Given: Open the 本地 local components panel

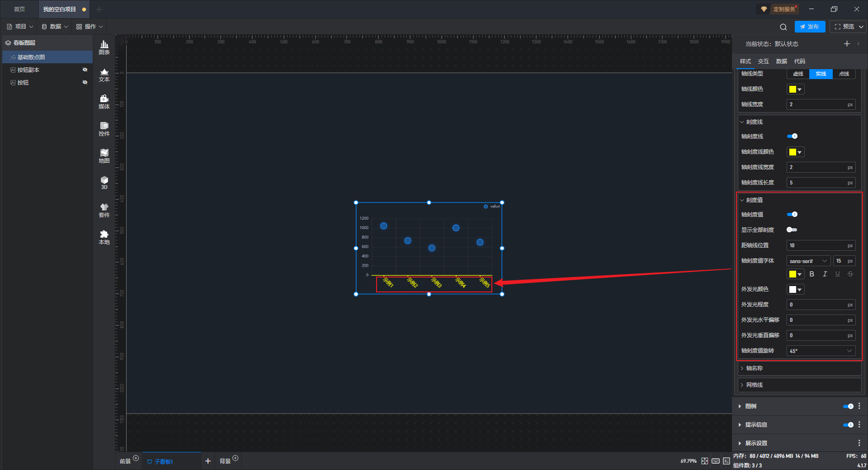Looking at the screenshot, I should point(104,238).
